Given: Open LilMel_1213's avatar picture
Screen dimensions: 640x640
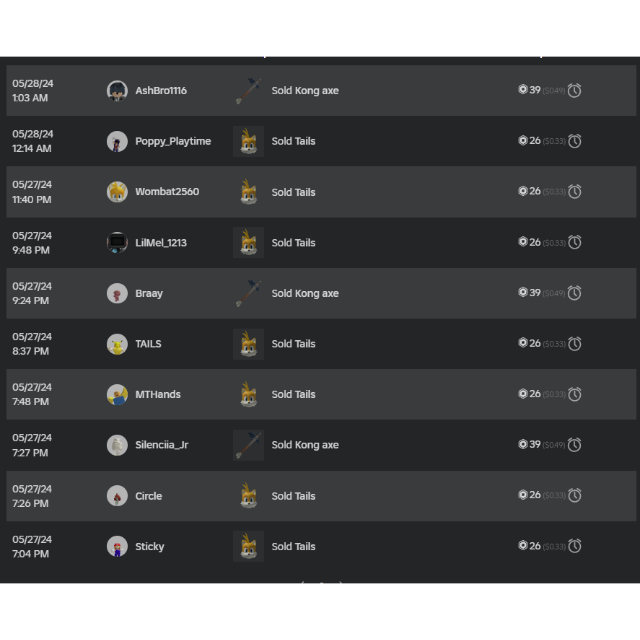Looking at the screenshot, I should [x=117, y=243].
